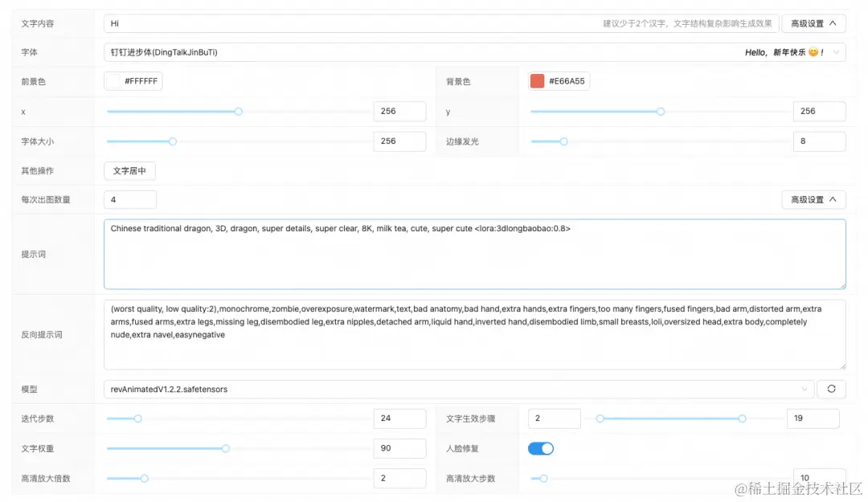
Task: Focus the x value field showing 256
Action: (399, 112)
